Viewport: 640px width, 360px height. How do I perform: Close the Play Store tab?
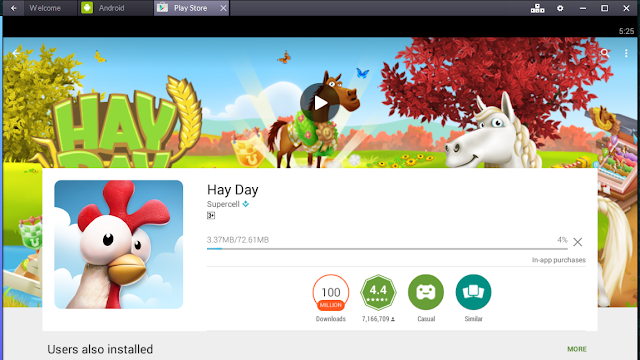(x=223, y=8)
